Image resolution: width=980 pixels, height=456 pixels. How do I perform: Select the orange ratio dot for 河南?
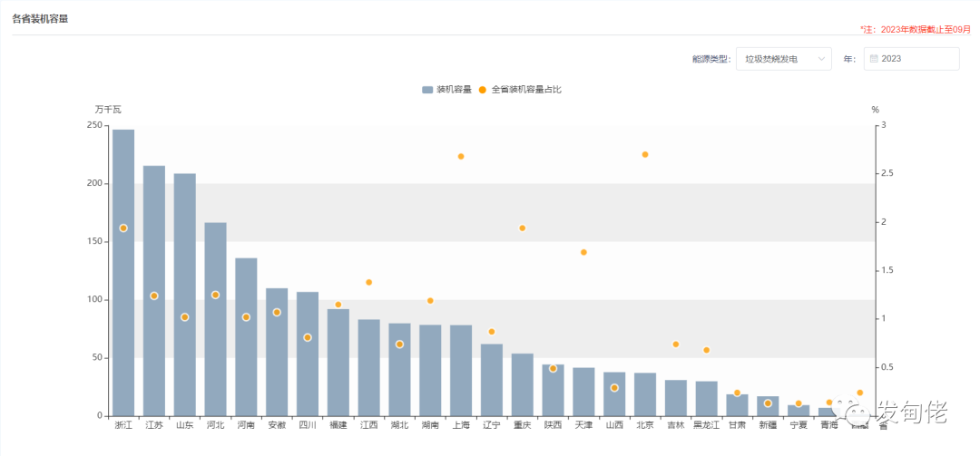(x=246, y=317)
